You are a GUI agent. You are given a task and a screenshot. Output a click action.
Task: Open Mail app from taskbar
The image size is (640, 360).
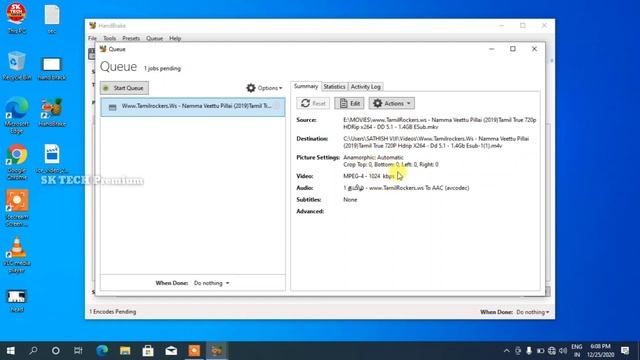click(171, 351)
